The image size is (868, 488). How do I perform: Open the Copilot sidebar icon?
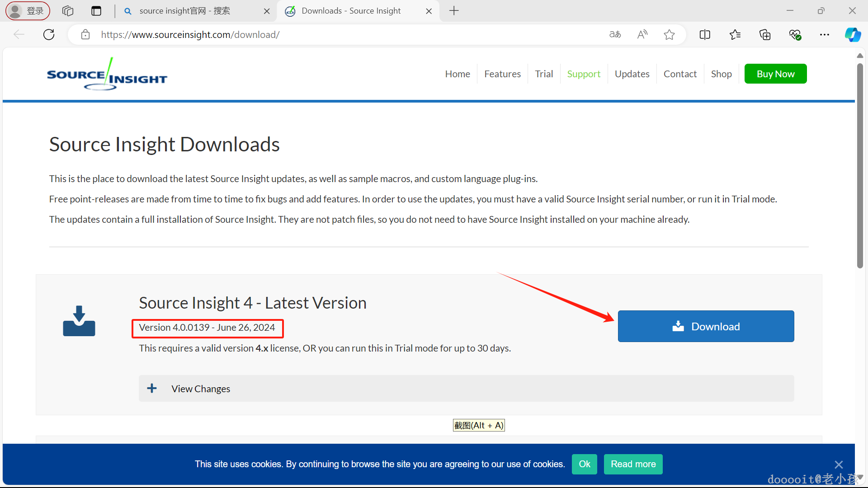[x=853, y=35]
